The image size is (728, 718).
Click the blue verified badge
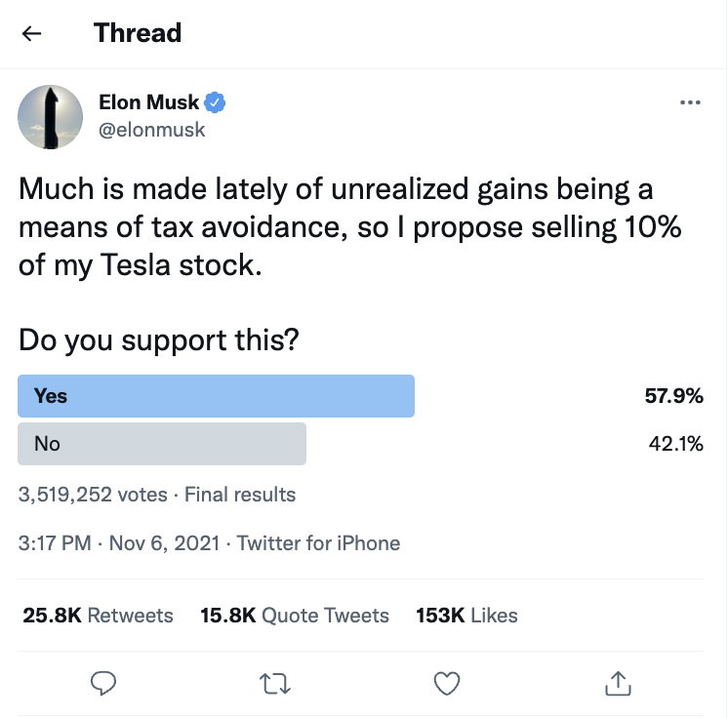[215, 102]
